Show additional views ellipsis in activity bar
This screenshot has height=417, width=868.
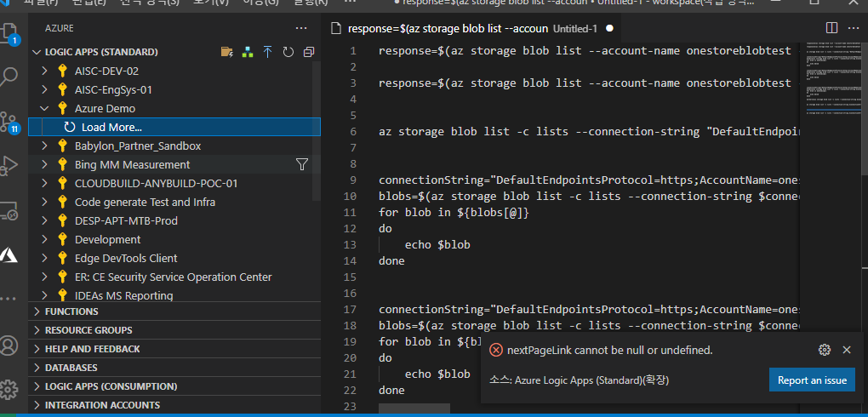9,299
